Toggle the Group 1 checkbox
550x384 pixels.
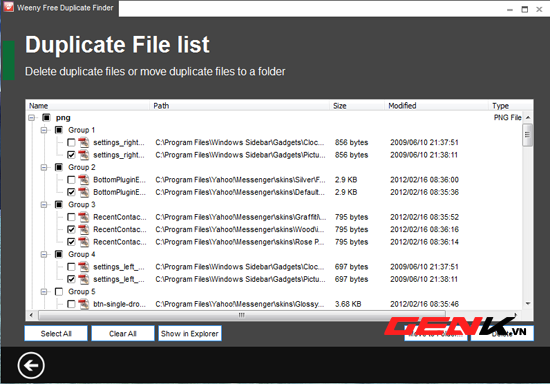pyautogui.click(x=59, y=130)
